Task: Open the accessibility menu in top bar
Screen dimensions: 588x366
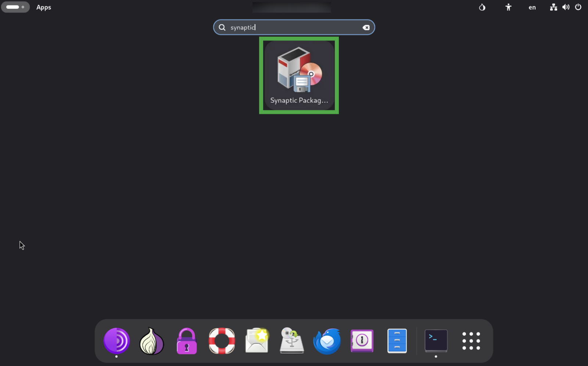Action: [508, 7]
